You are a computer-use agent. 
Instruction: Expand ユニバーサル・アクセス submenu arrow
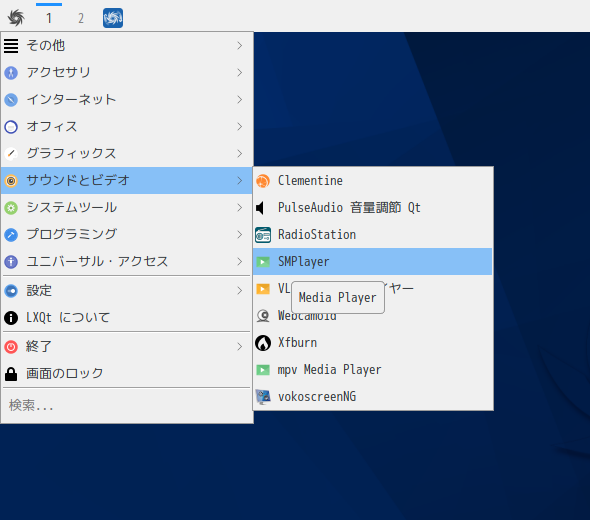[240, 262]
